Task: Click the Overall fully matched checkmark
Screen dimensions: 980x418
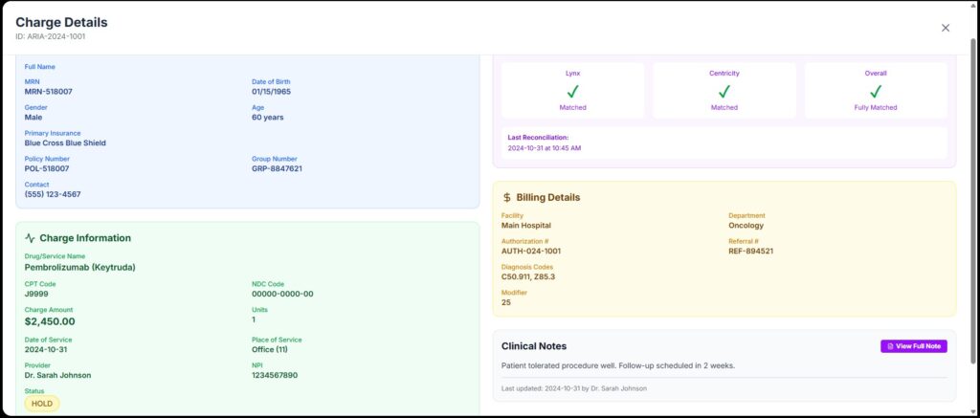Action: coord(876,92)
